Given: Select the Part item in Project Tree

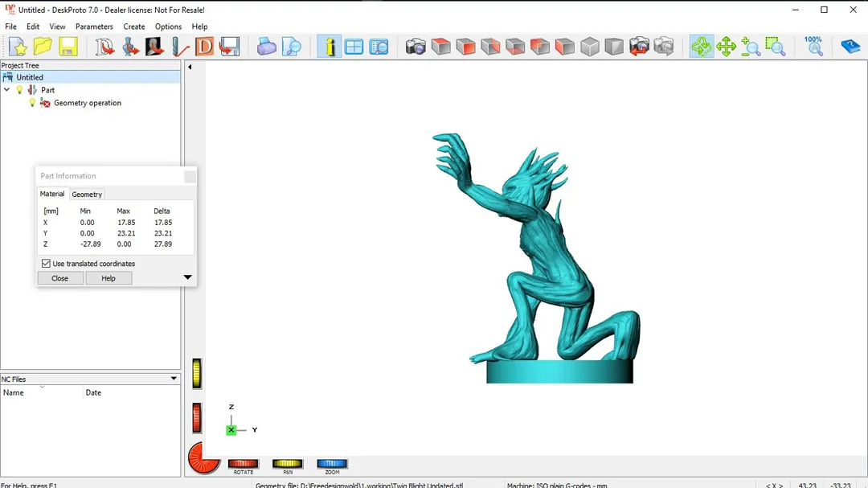Looking at the screenshot, I should tap(47, 90).
